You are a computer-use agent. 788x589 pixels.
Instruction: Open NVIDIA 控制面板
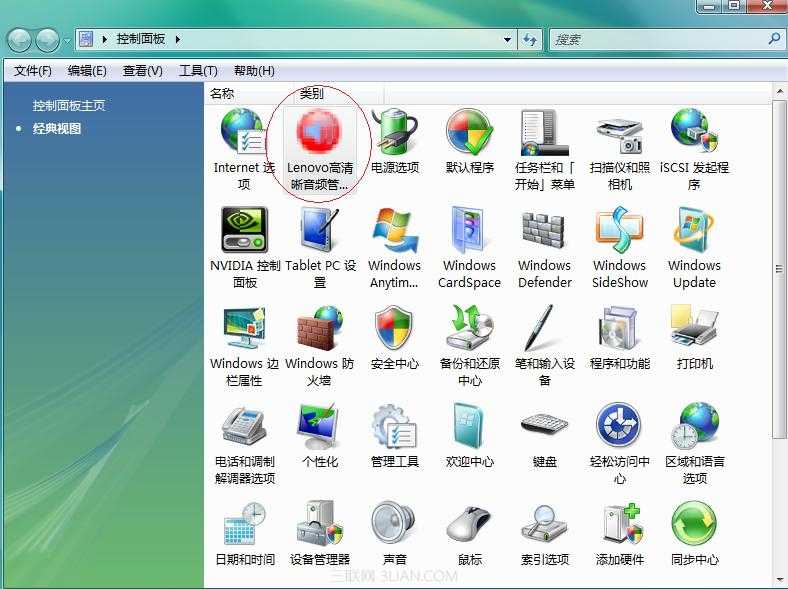click(x=245, y=230)
